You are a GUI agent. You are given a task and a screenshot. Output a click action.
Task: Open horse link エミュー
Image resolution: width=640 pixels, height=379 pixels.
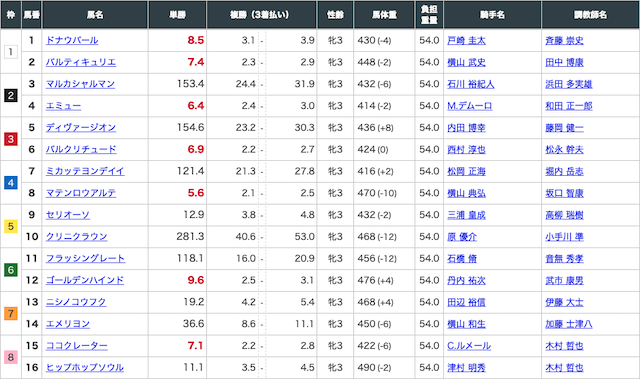tap(63, 106)
